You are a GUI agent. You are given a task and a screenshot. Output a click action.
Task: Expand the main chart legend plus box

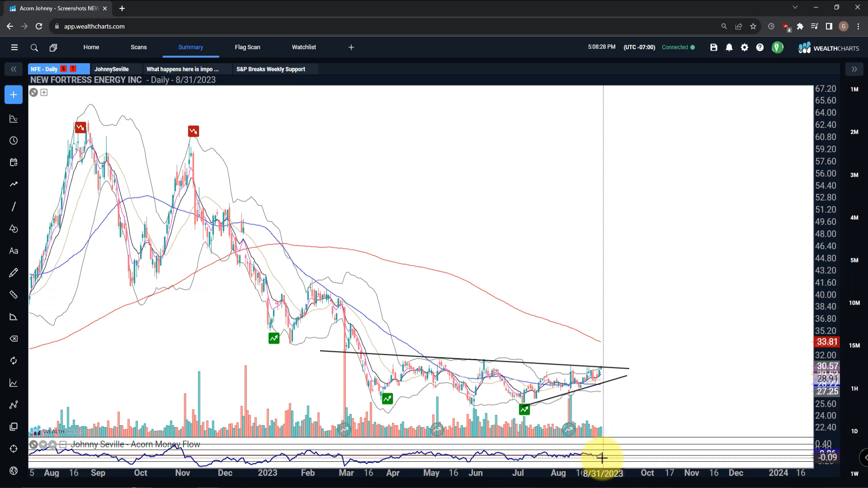click(x=44, y=93)
